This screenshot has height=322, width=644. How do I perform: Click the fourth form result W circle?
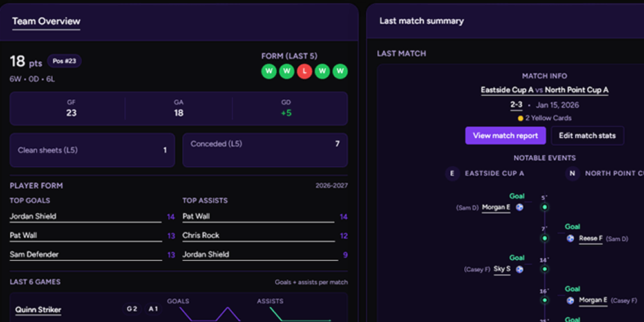click(x=323, y=71)
